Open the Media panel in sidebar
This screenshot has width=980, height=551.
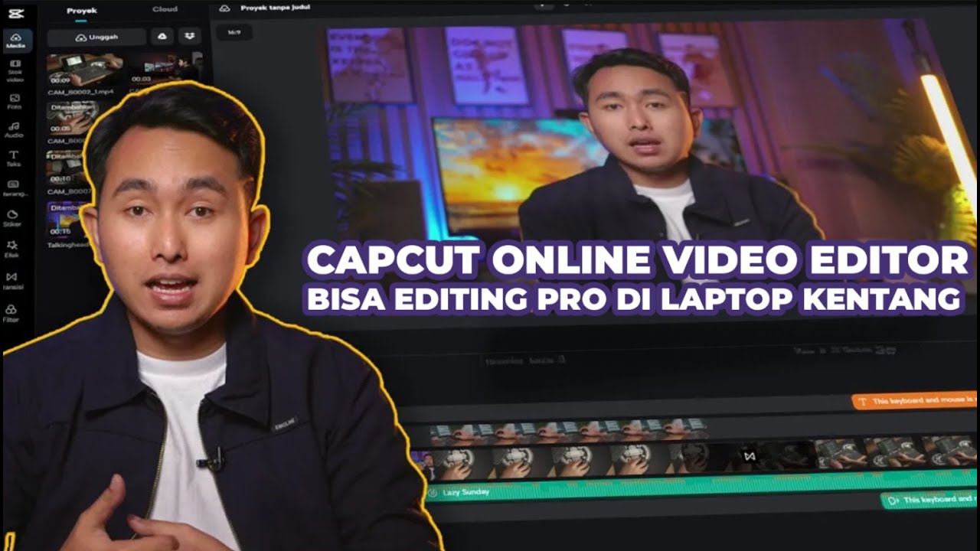click(15, 40)
